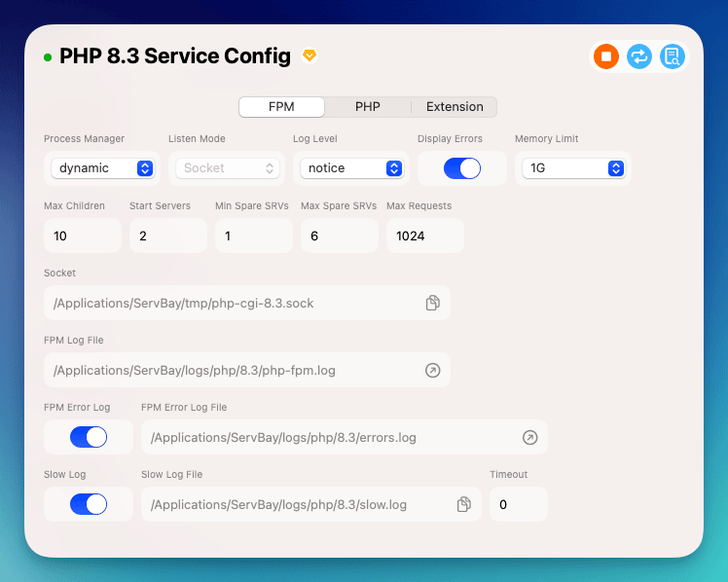Click the Memory Limit label
The height and width of the screenshot is (582, 728).
pos(546,139)
